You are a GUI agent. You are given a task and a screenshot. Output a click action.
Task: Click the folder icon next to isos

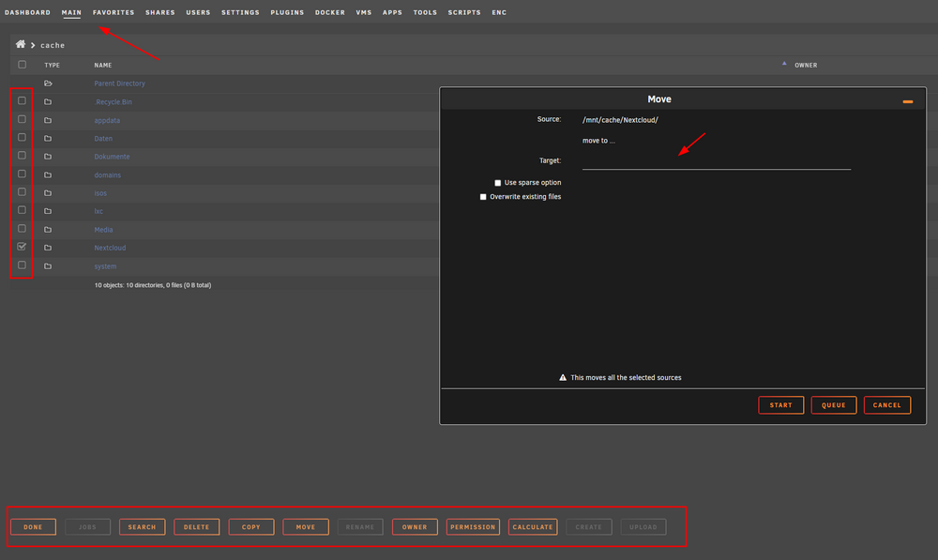(x=48, y=193)
